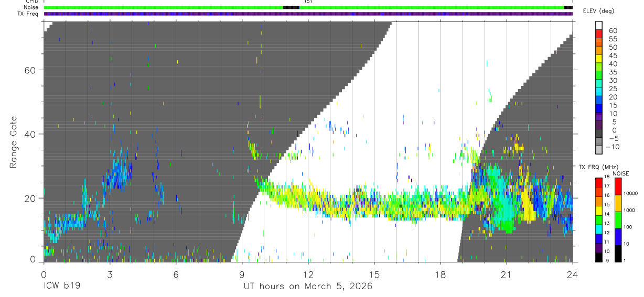Screen dimensions: 644x297
Task: Pick the yellow 14–15 MHz TX FRQ swatch
Action: click(x=599, y=210)
